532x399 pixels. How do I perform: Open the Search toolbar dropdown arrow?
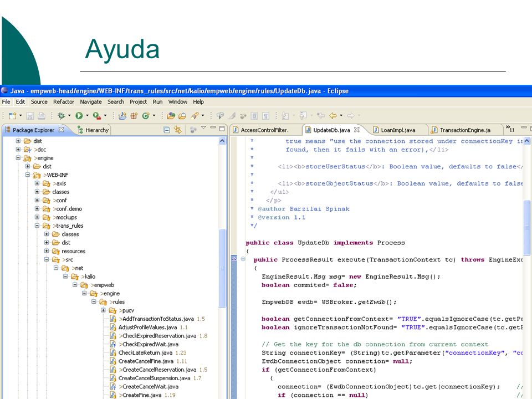point(203,116)
